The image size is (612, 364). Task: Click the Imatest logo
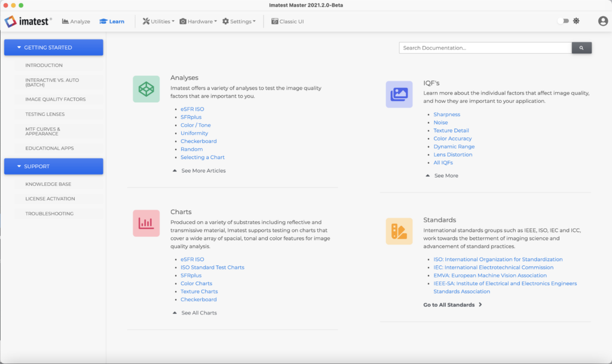27,21
